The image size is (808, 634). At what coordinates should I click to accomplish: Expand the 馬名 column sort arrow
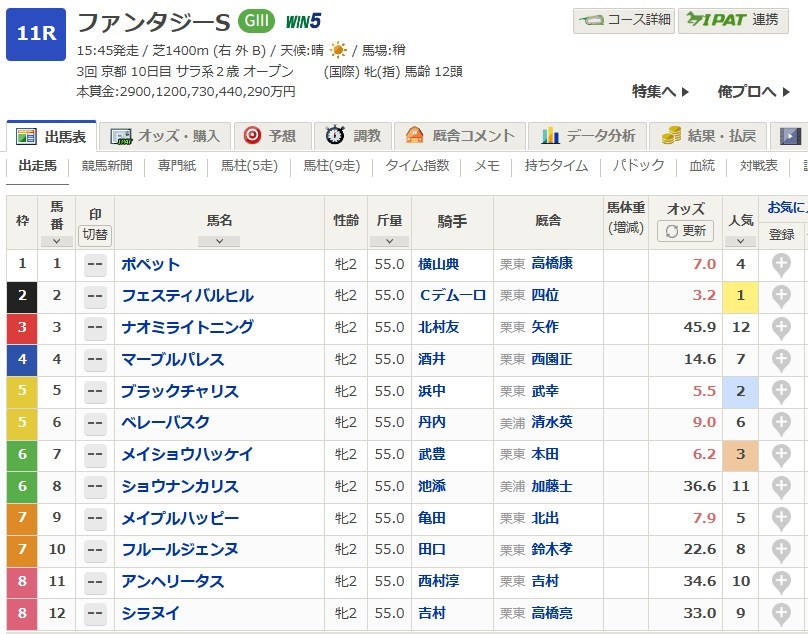point(218,241)
